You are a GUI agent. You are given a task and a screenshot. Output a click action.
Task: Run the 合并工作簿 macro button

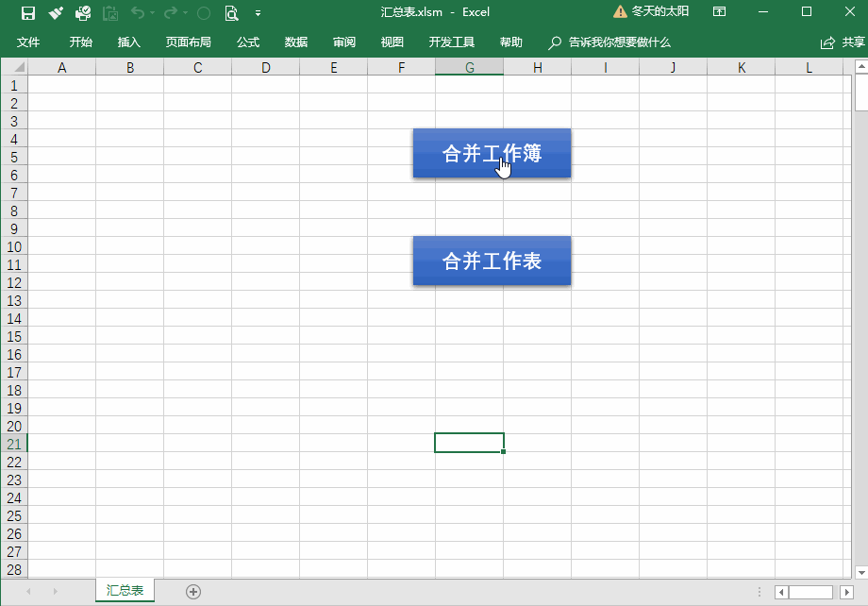[492, 154]
